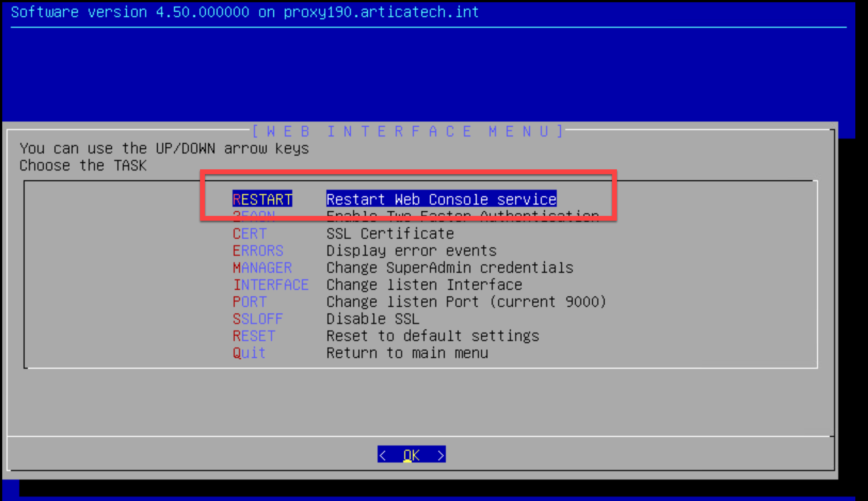The image size is (868, 501).
Task: Select the PORT menu entry
Action: [x=250, y=302]
